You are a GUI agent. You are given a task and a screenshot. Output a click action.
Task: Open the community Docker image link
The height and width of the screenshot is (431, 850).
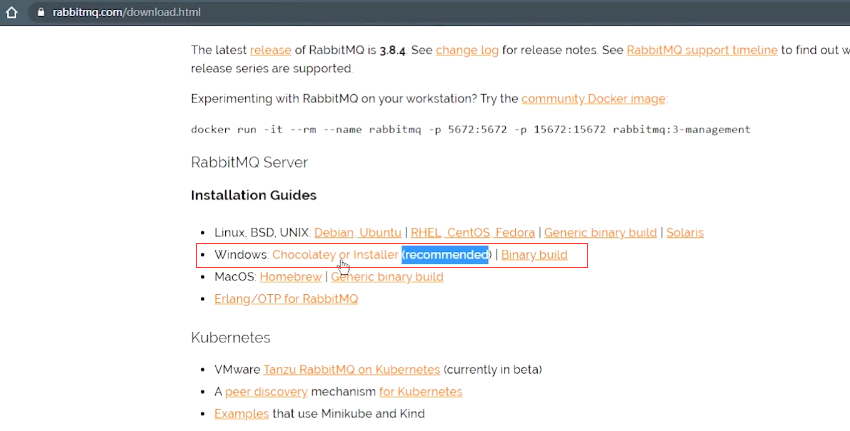594,99
